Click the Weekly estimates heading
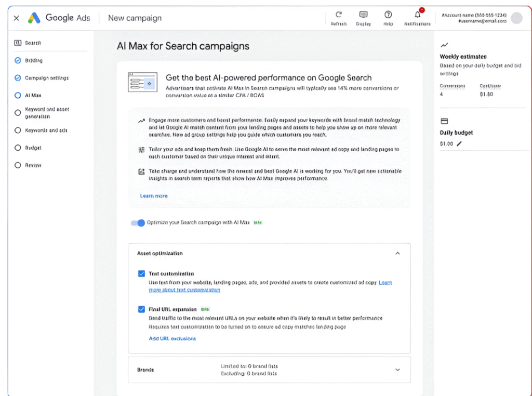Image resolution: width=532 pixels, height=396 pixels. click(463, 57)
